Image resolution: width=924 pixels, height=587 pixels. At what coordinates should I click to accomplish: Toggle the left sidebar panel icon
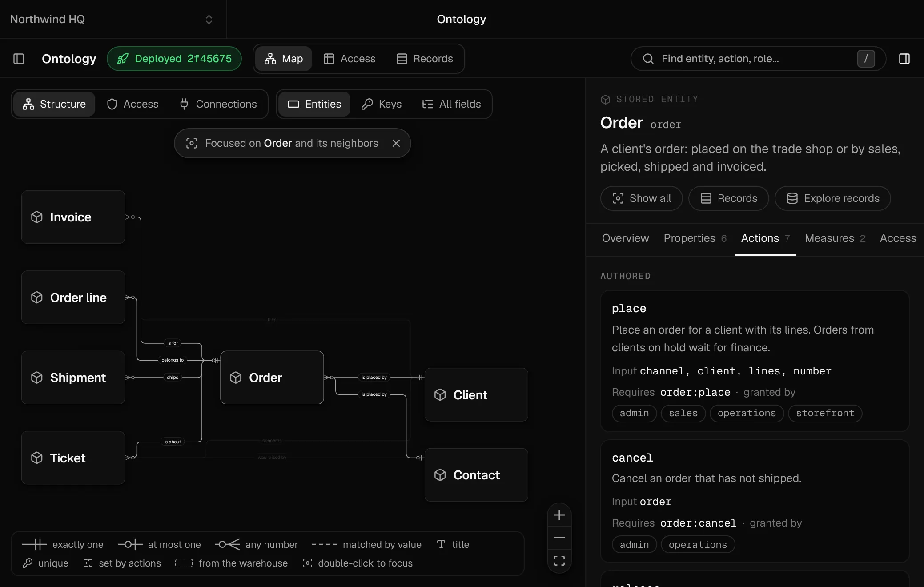(19, 59)
